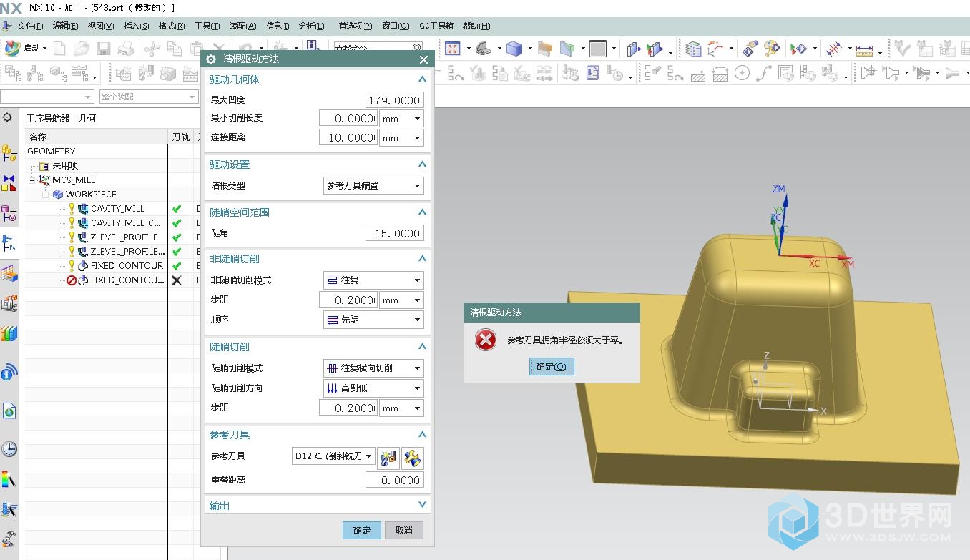Screen dimensions: 970x560
Task: Collapse the 非陡峭切削 section
Action: coord(422,259)
